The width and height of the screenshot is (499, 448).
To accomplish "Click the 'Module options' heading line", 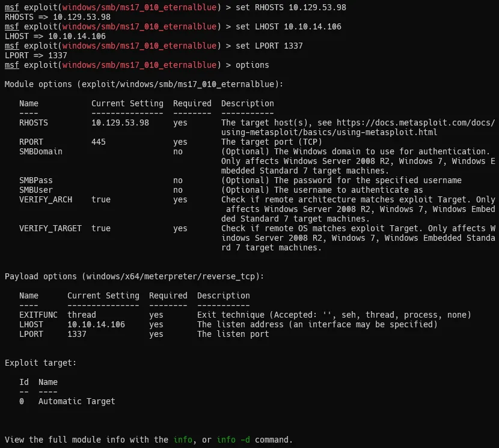I will tap(144, 84).
